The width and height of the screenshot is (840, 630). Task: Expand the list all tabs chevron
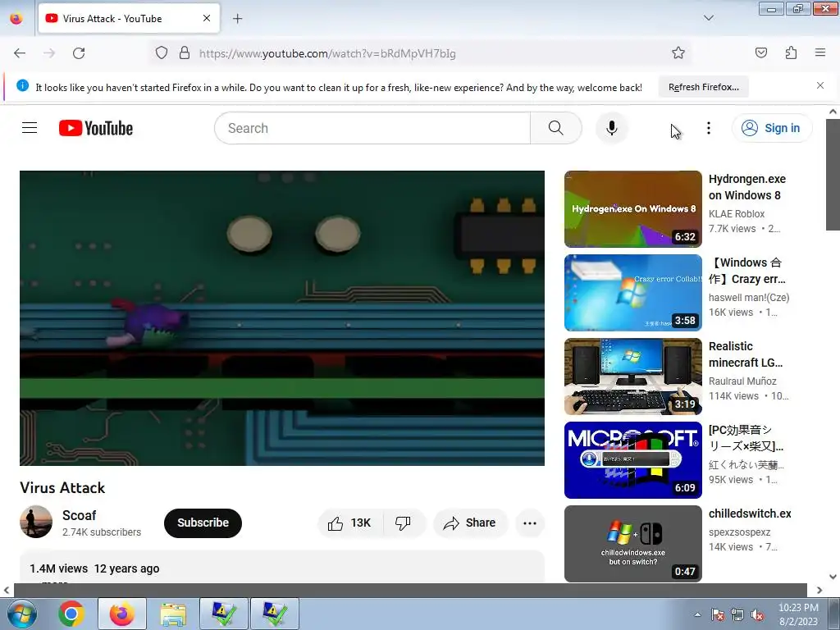coord(708,18)
